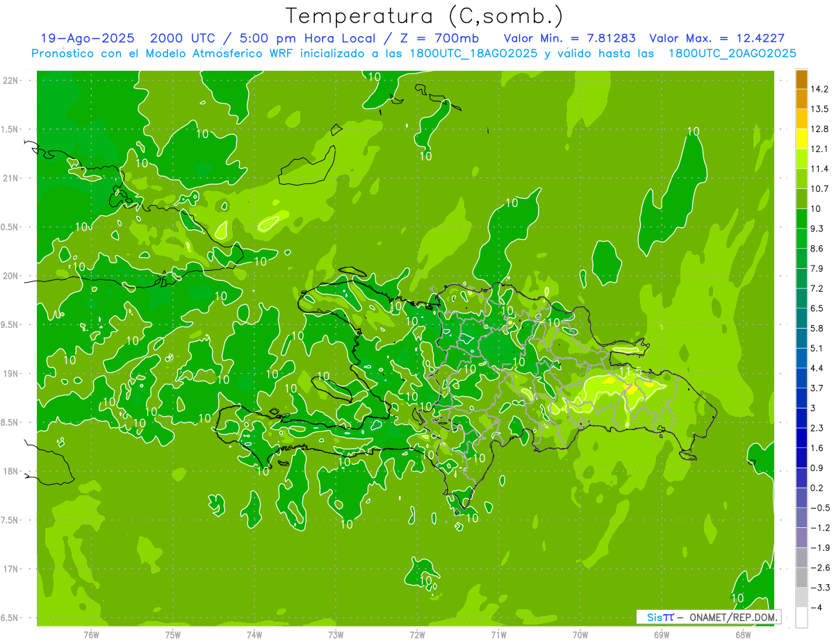Click the gold swatch between 13.5 and 12.8

pos(801,119)
